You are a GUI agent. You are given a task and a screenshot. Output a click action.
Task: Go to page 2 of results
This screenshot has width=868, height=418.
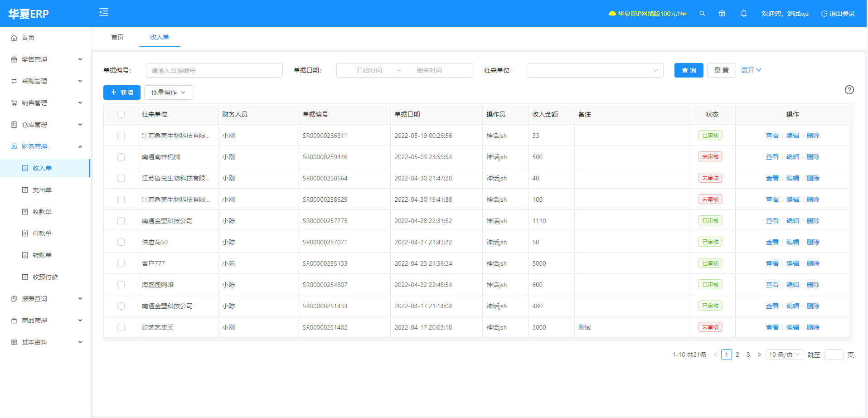[737, 355]
